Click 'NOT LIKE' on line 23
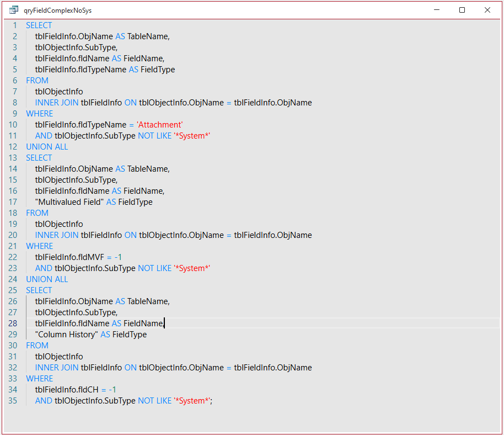The image size is (504, 435). [155, 268]
